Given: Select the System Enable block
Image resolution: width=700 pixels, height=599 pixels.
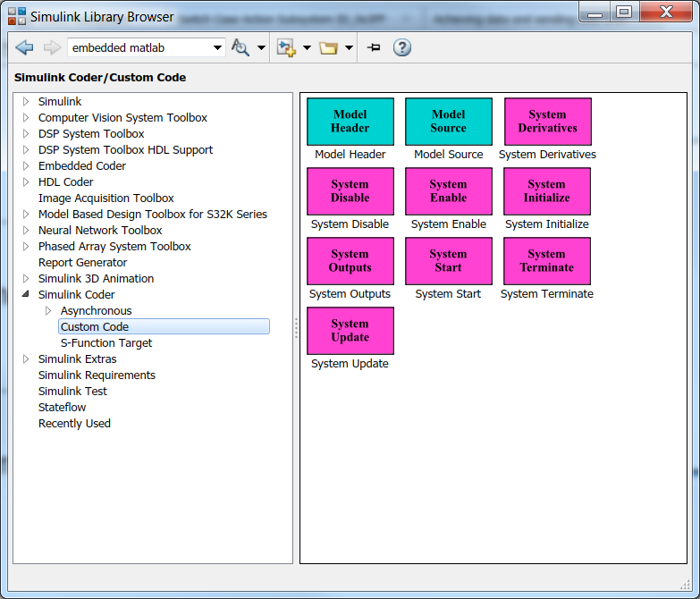Looking at the screenshot, I should pyautogui.click(x=449, y=191).
